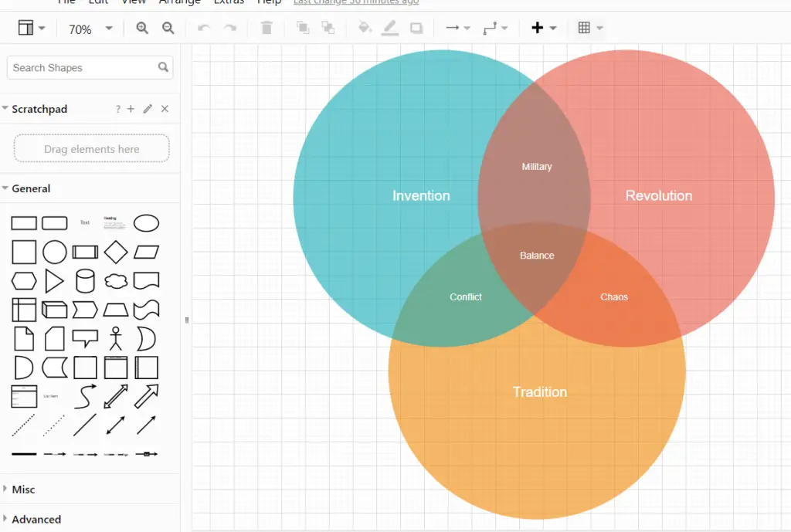Click the send to back icon

(328, 28)
